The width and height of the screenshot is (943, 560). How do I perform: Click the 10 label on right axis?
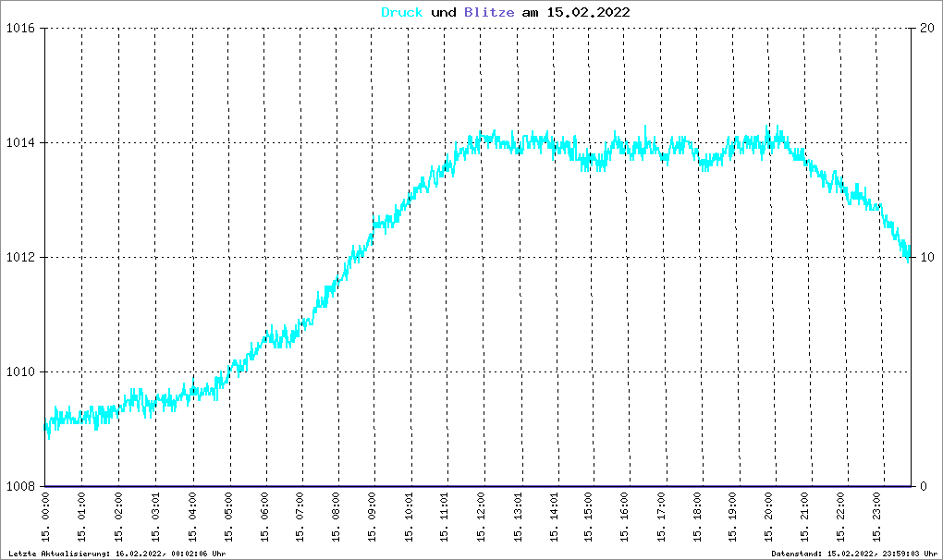tap(927, 258)
